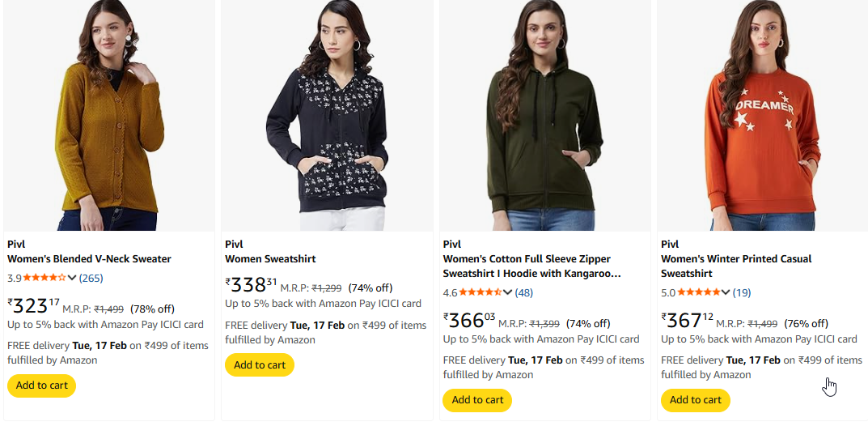The height and width of the screenshot is (426, 868).
Task: Add V-Neck Sweater to cart
Action: [41, 386]
